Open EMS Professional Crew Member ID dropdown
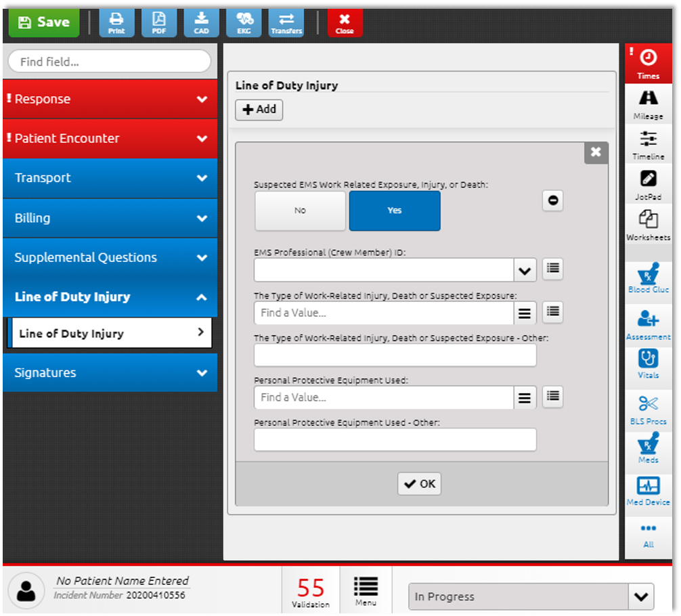Image resolution: width=681 pixels, height=616 pixels. (x=525, y=270)
